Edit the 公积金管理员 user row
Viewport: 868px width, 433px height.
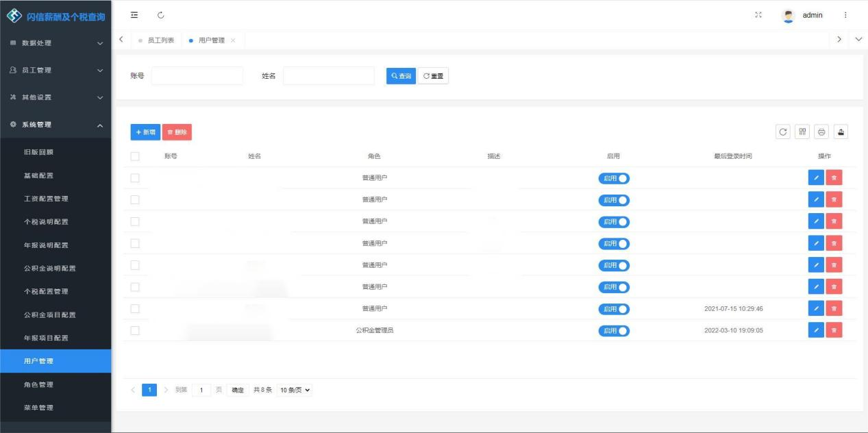pyautogui.click(x=816, y=330)
